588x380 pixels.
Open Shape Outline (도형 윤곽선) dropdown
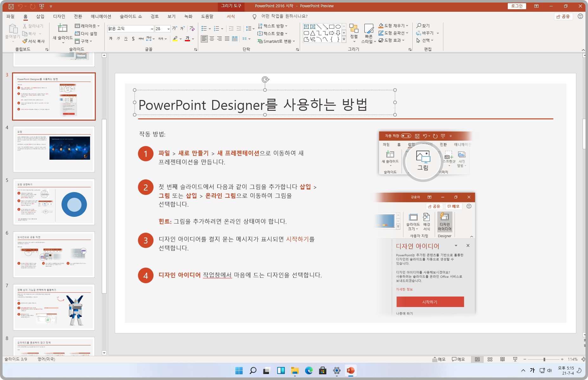(394, 33)
